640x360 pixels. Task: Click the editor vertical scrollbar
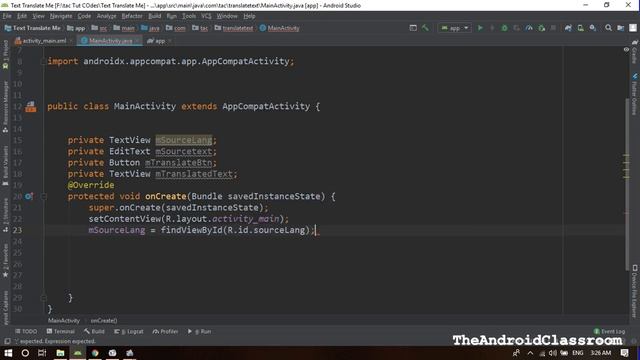[627, 184]
